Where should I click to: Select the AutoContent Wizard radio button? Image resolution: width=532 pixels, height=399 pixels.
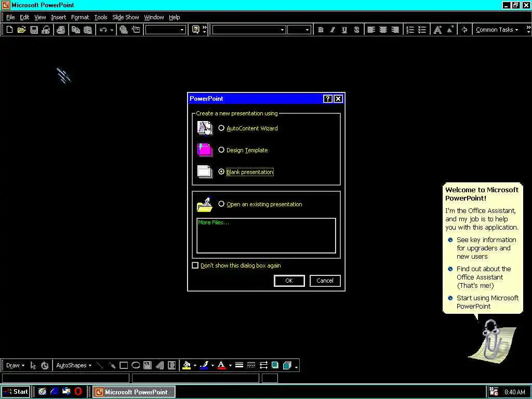[221, 128]
